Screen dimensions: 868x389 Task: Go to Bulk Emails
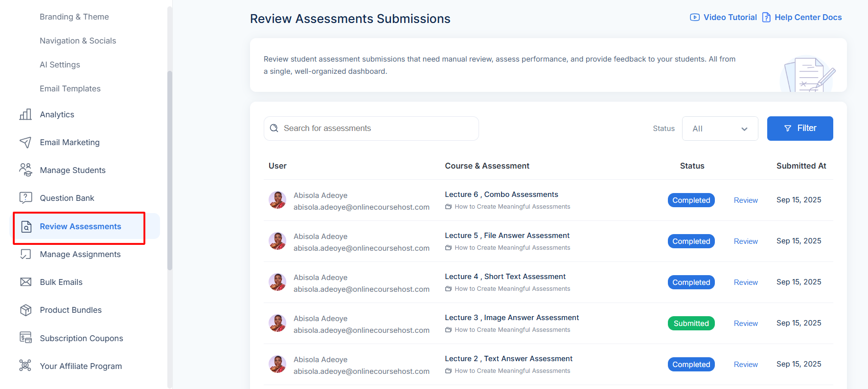[61, 282]
